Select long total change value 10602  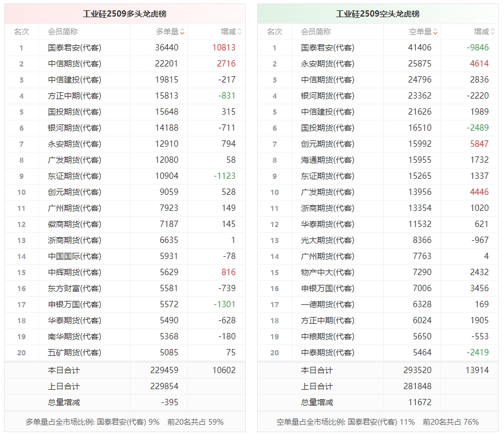point(224,370)
